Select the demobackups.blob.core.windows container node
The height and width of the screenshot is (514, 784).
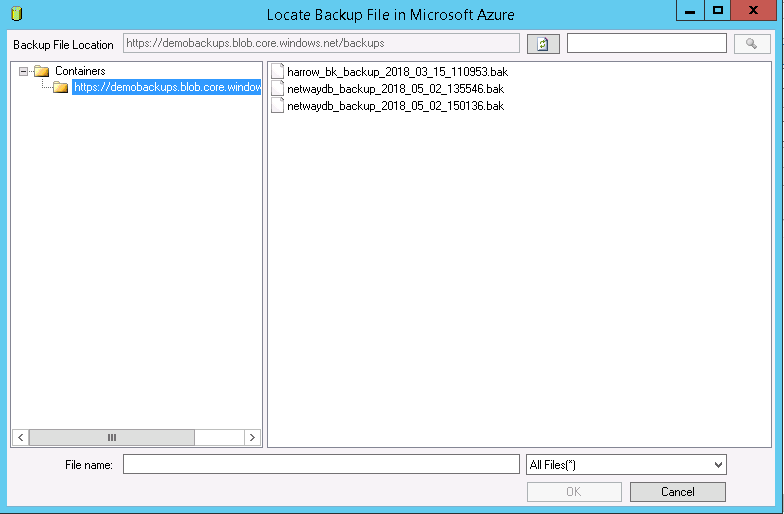pos(166,87)
